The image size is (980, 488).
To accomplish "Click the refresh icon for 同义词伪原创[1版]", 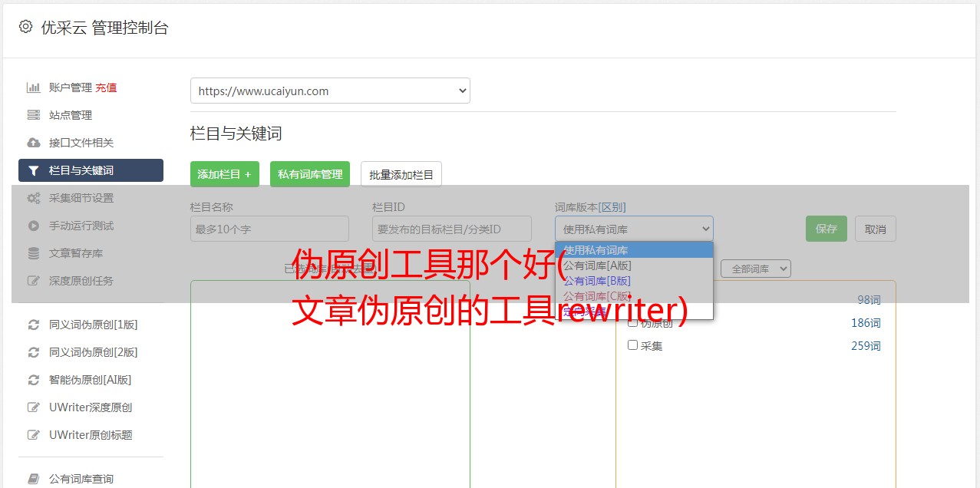I will point(34,325).
